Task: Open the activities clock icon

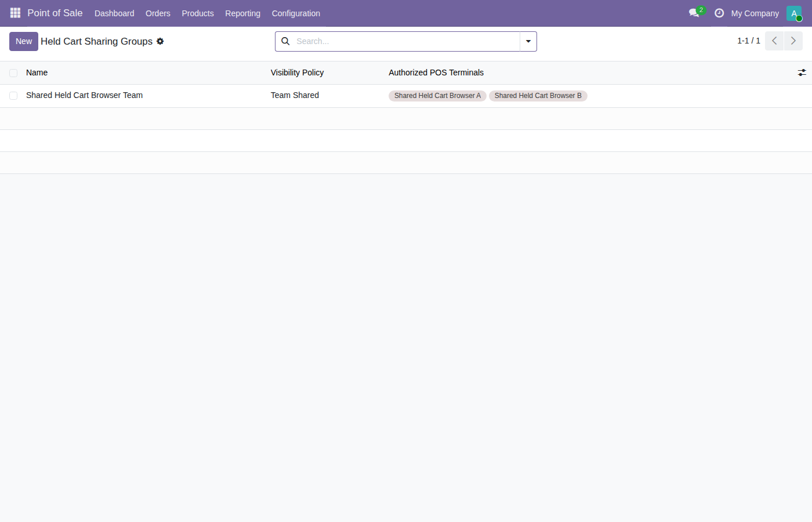Action: point(719,13)
